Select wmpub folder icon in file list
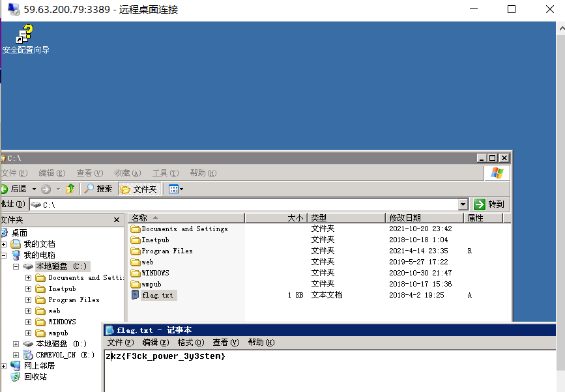This screenshot has width=565, height=392. pyautogui.click(x=136, y=285)
